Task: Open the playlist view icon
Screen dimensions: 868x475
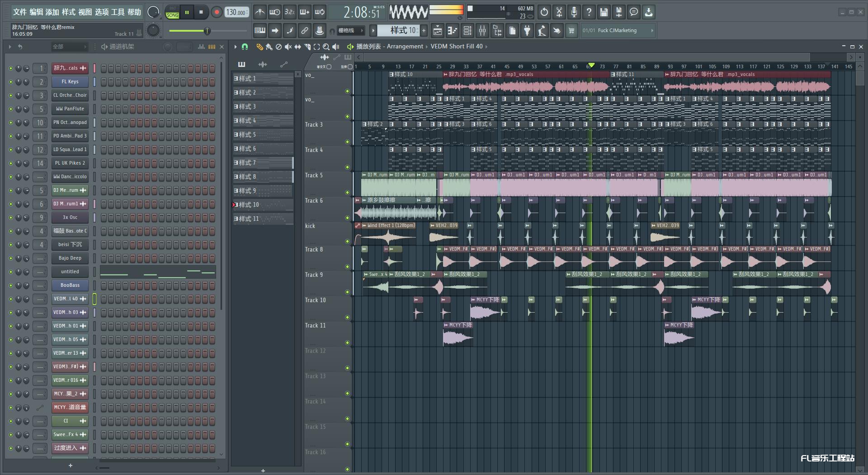Action: click(438, 31)
